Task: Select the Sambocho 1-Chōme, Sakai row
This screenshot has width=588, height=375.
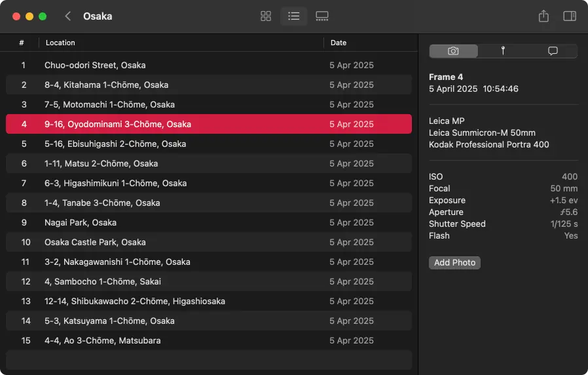Action: click(x=102, y=281)
